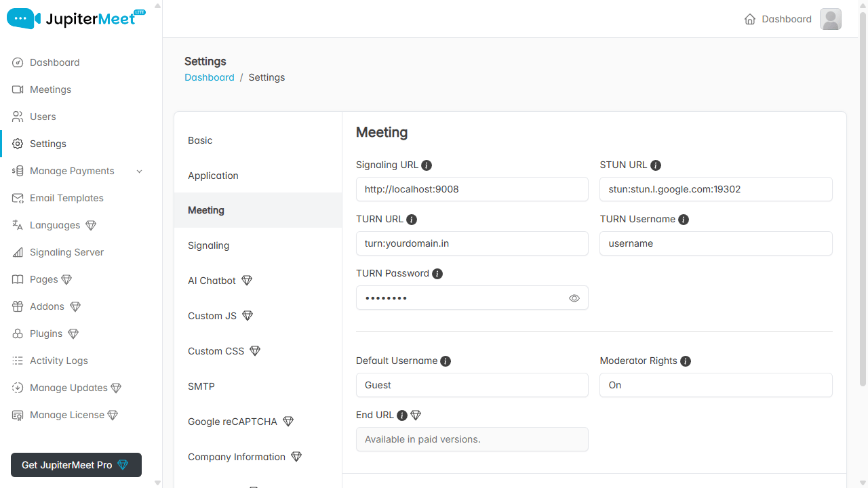Screen dimensions: 868x488
Task: Show the TURN Password with eye icon
Action: pos(574,298)
